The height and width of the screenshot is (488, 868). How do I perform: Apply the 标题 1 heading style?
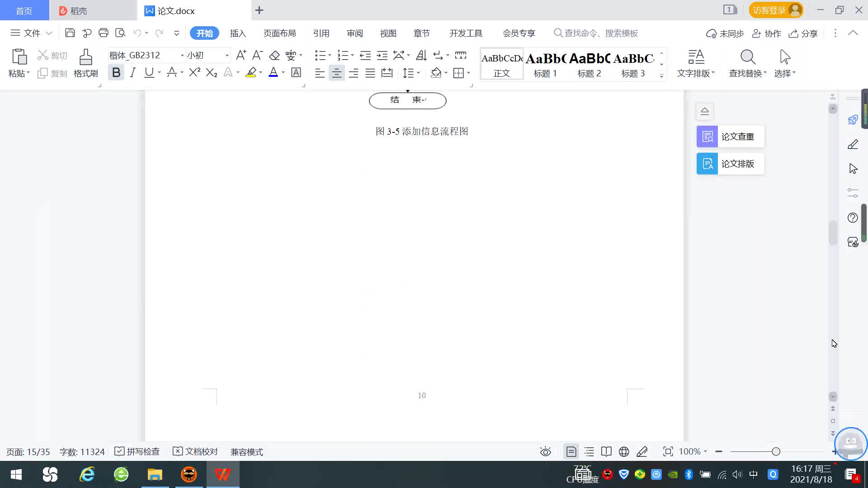545,64
